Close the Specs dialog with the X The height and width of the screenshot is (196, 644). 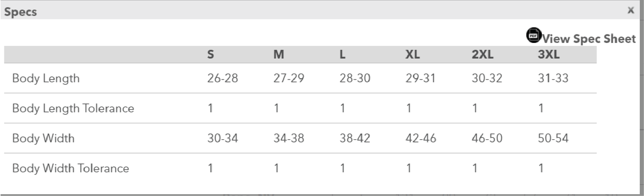pyautogui.click(x=631, y=10)
